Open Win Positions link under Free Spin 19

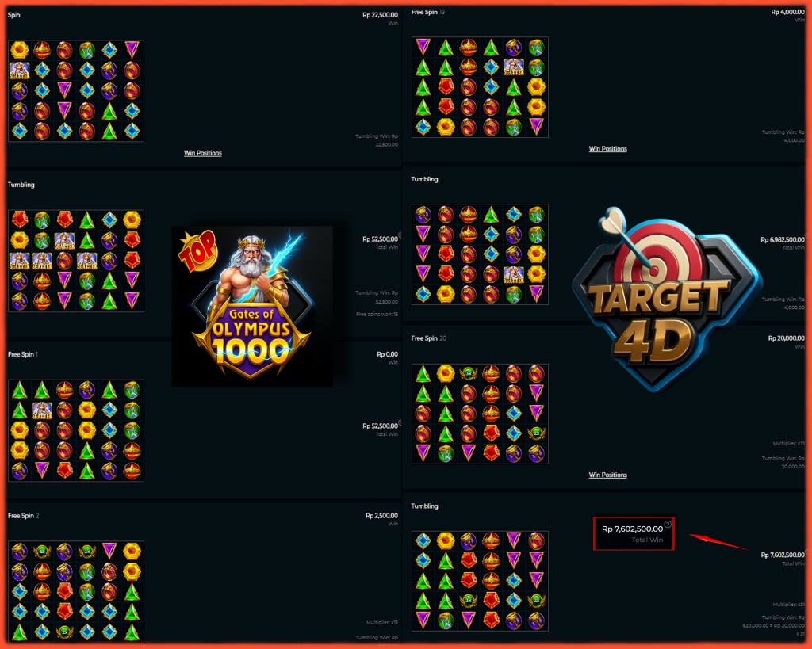(607, 148)
